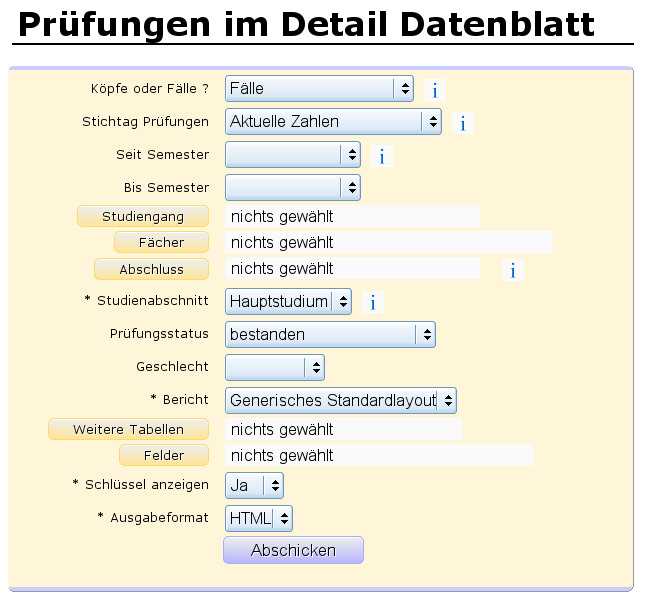Image resolution: width=647 pixels, height=606 pixels.
Task: Open Schlüssel anzeigen dropdown set to Ja
Action: click(x=254, y=485)
